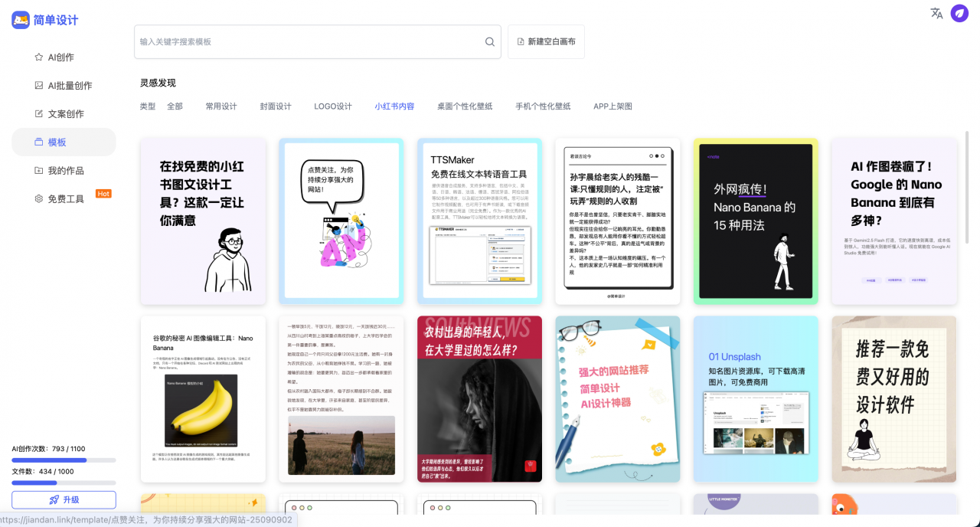Click the new file icon beside 新建空白画布

click(521, 41)
